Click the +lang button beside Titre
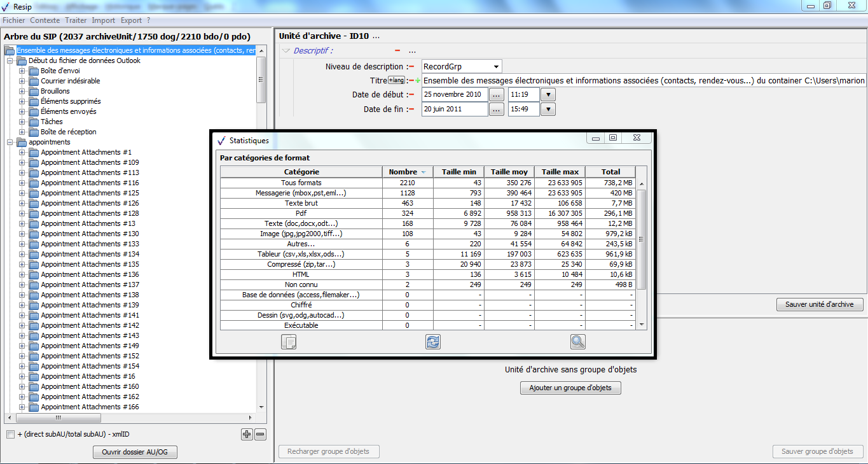Viewport: 868px width, 464px height. (397, 80)
